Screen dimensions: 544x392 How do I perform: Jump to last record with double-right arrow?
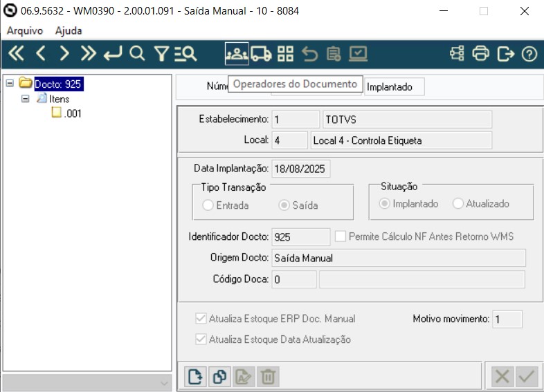click(88, 54)
